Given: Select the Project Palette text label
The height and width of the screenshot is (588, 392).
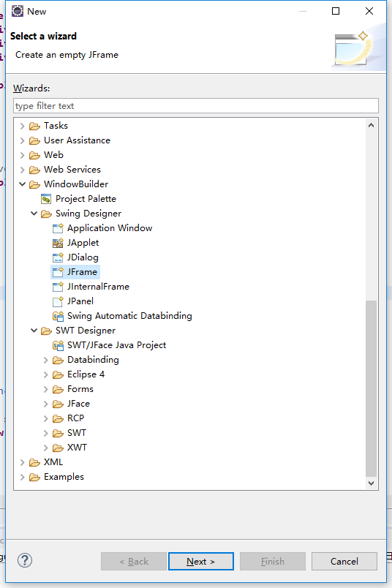Looking at the screenshot, I should [86, 199].
